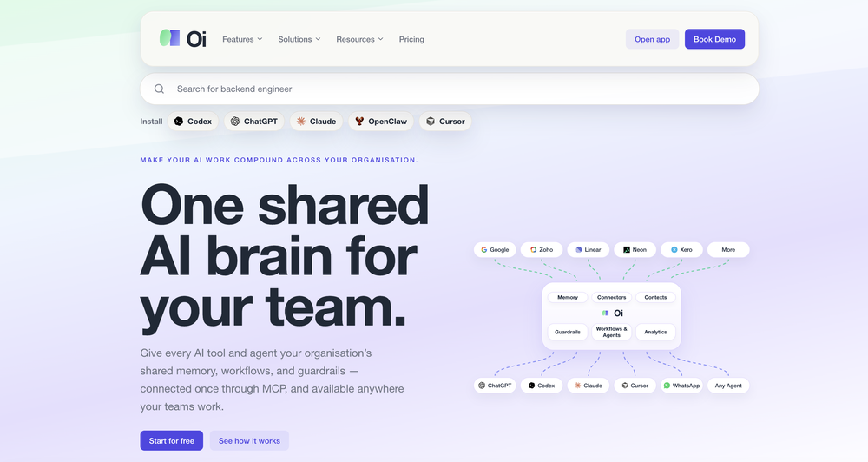
Task: Click Start for free button
Action: click(x=172, y=441)
